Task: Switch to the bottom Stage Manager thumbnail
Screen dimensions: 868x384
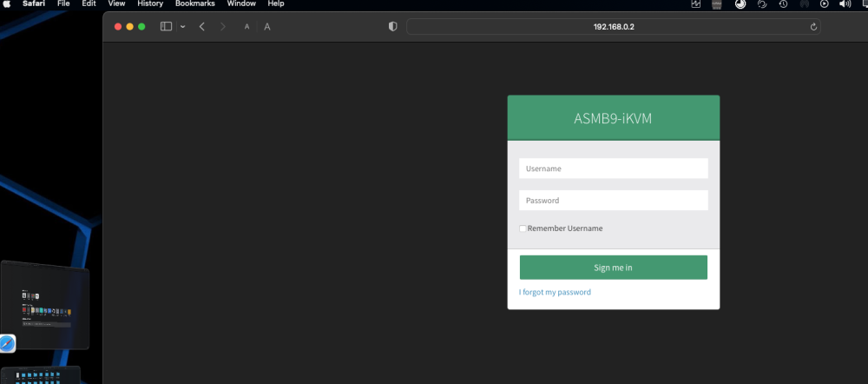Action: pyautogui.click(x=41, y=375)
